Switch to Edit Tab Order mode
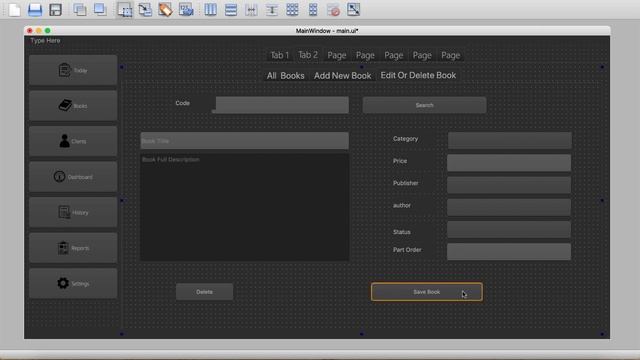 (x=186, y=9)
